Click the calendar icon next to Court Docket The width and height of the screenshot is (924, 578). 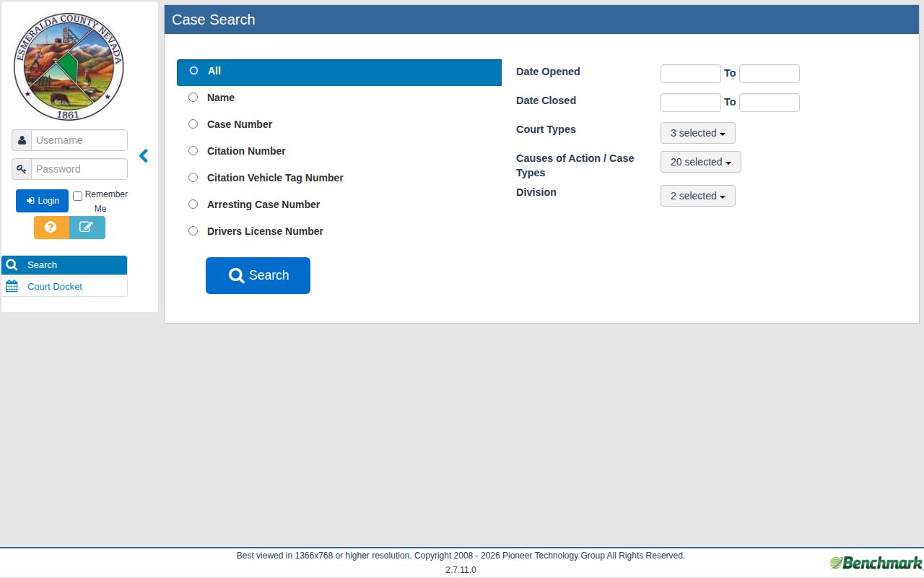pyautogui.click(x=12, y=286)
